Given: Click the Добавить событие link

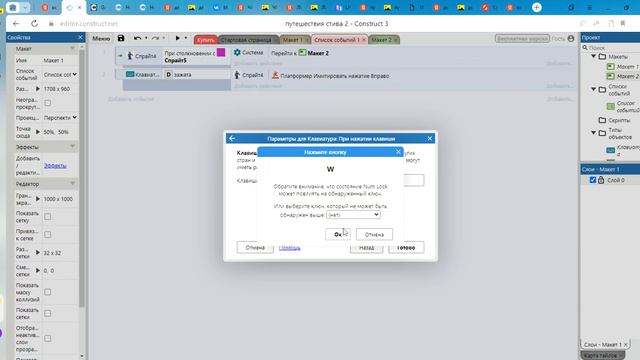Looking at the screenshot, I should [131, 99].
